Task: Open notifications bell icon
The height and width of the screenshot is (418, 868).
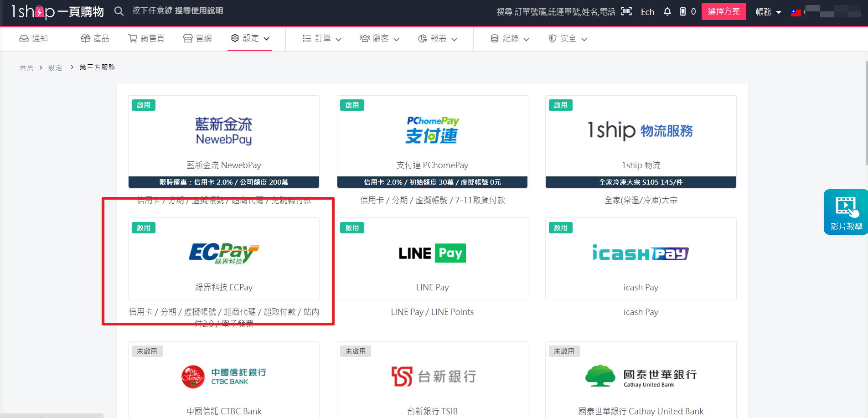Action: coord(667,11)
